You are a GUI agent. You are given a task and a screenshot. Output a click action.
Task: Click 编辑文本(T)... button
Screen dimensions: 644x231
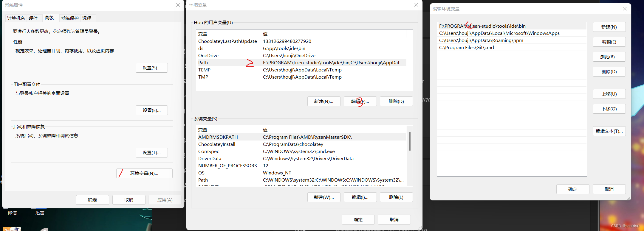point(609,131)
